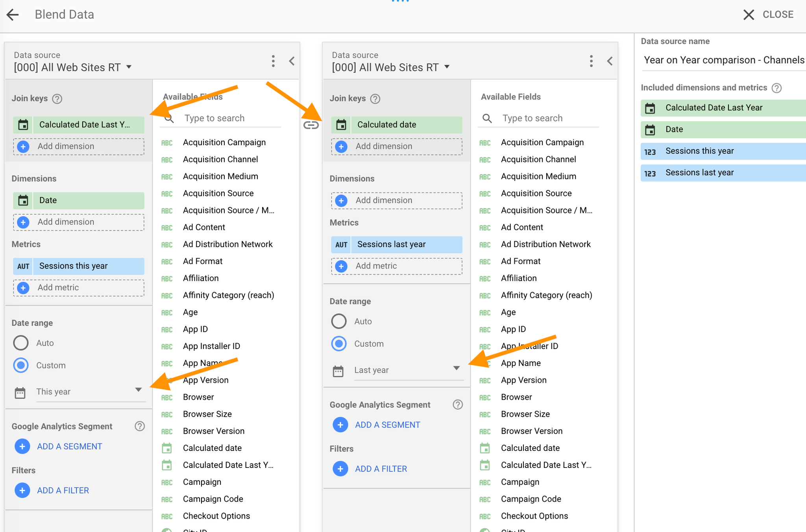
Task: Select Auto date range in left source
Action: coord(21,343)
